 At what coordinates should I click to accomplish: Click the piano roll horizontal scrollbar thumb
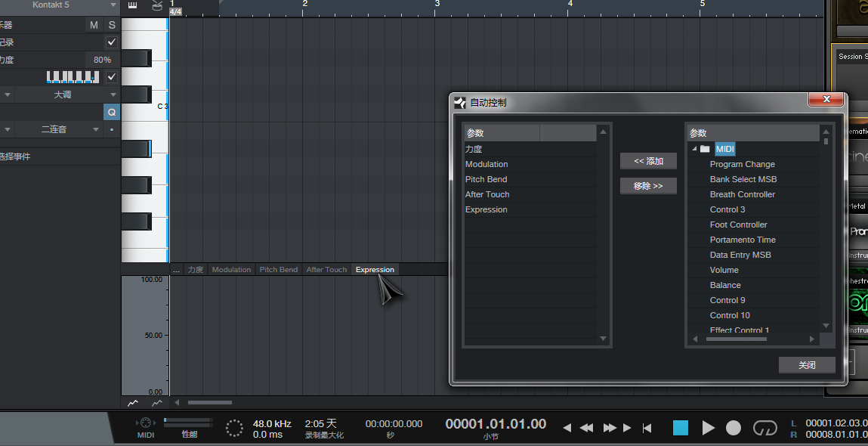pos(210,403)
